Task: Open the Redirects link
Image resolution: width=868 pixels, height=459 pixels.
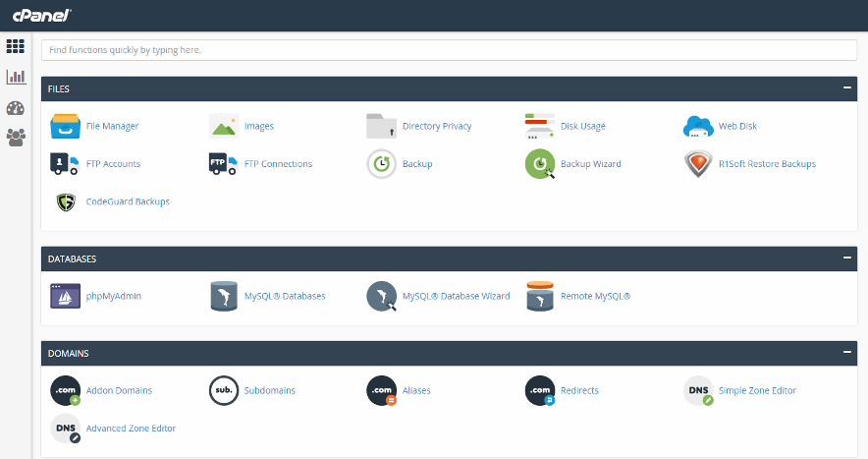Action: point(579,390)
